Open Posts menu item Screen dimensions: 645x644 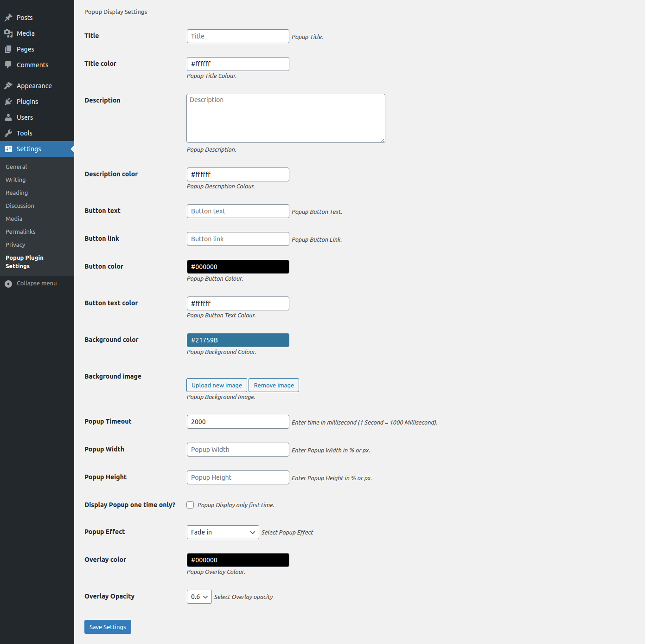point(37,18)
